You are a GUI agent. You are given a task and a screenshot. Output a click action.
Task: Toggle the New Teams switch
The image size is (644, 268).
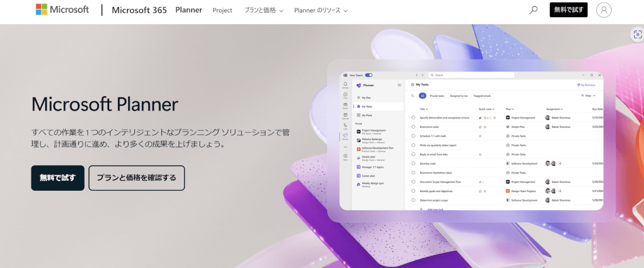[x=369, y=75]
